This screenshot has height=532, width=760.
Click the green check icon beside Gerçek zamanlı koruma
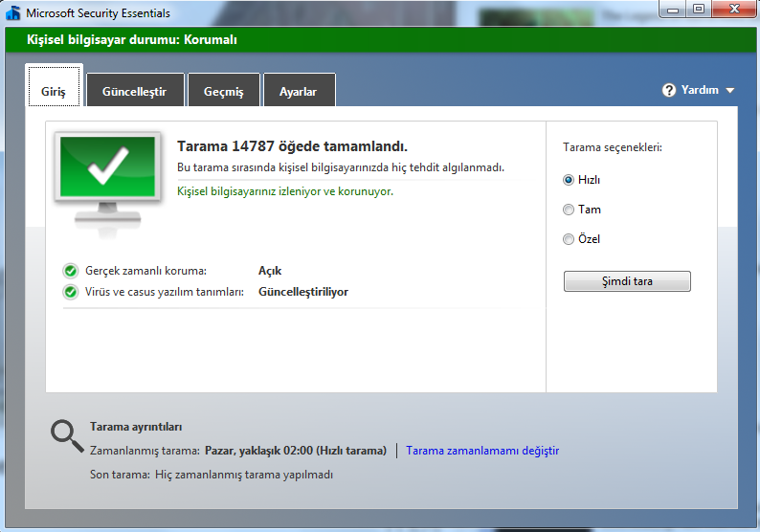[x=71, y=271]
